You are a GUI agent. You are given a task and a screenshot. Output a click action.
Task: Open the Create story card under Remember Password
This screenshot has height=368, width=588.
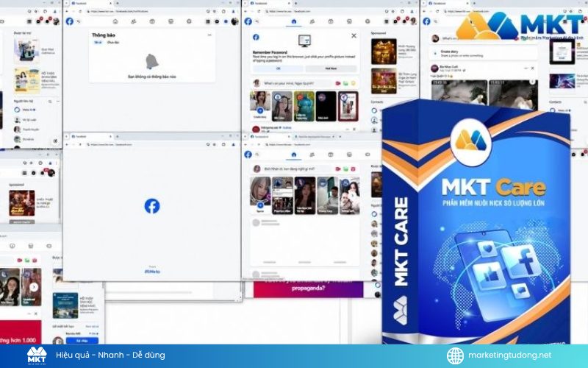point(260,106)
